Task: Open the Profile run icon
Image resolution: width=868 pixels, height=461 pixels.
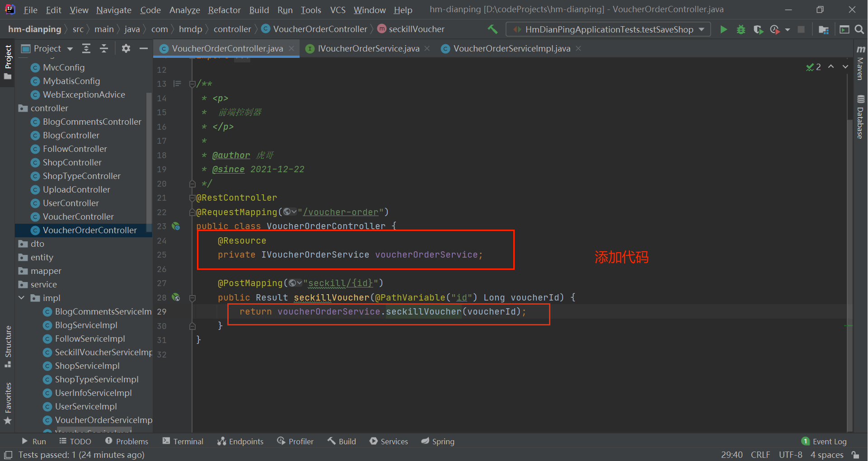Action: [x=774, y=29]
